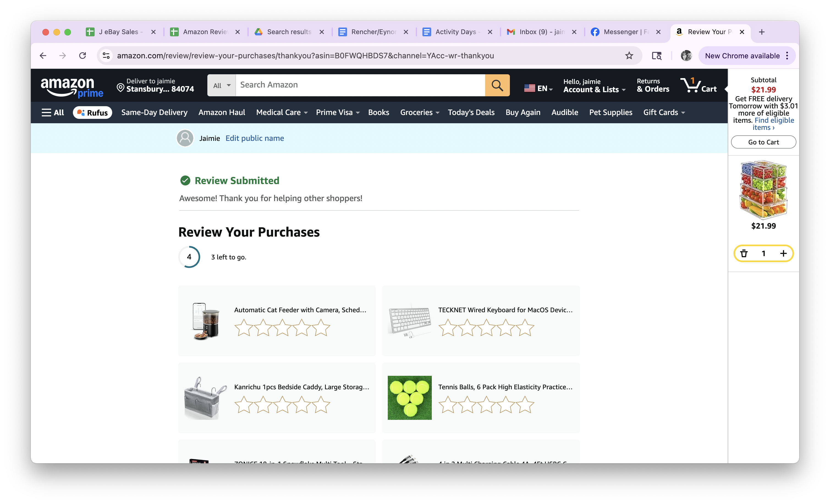Increase quantity with the plus icon
The height and width of the screenshot is (504, 830).
point(783,253)
